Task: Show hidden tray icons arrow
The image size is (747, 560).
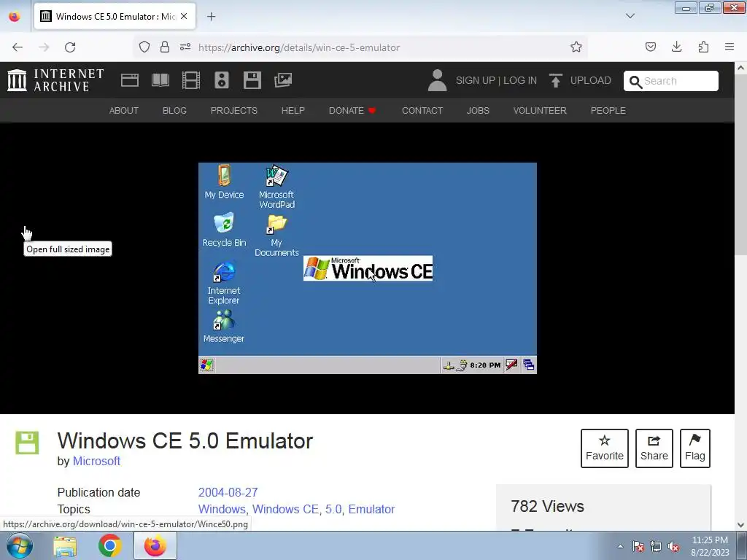Action: (620, 546)
